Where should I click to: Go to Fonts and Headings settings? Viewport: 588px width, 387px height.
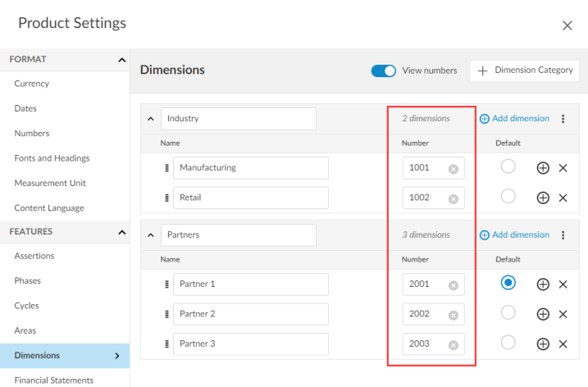coord(52,158)
